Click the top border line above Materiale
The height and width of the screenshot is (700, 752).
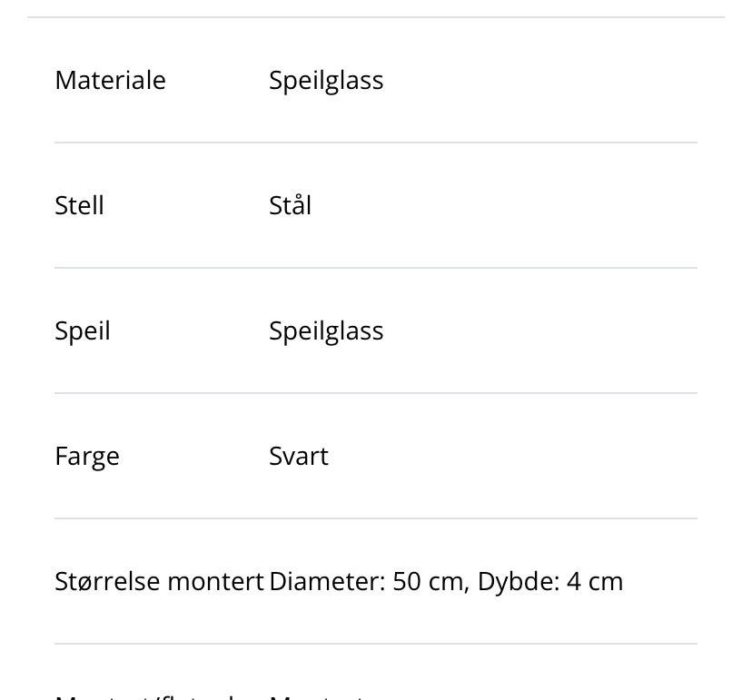(376, 17)
